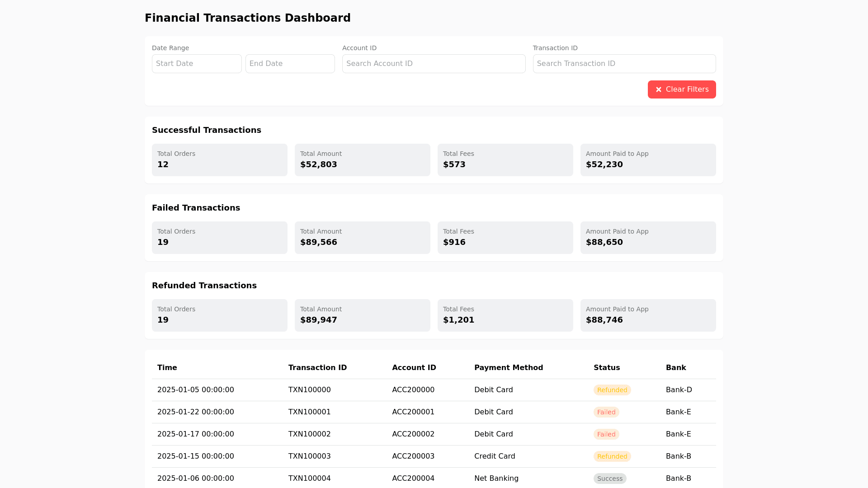Focus the Search Account ID field
Viewport: 868px width, 488px height.
[434, 64]
